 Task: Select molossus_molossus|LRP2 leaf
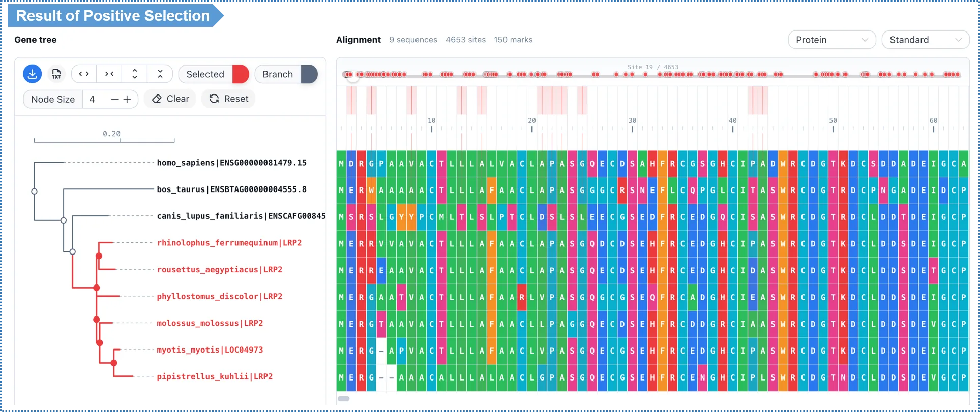210,323
